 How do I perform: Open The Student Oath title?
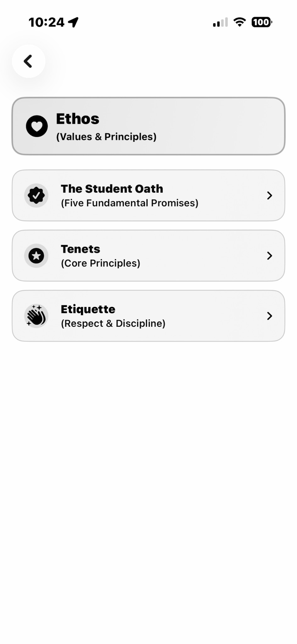[112, 189]
